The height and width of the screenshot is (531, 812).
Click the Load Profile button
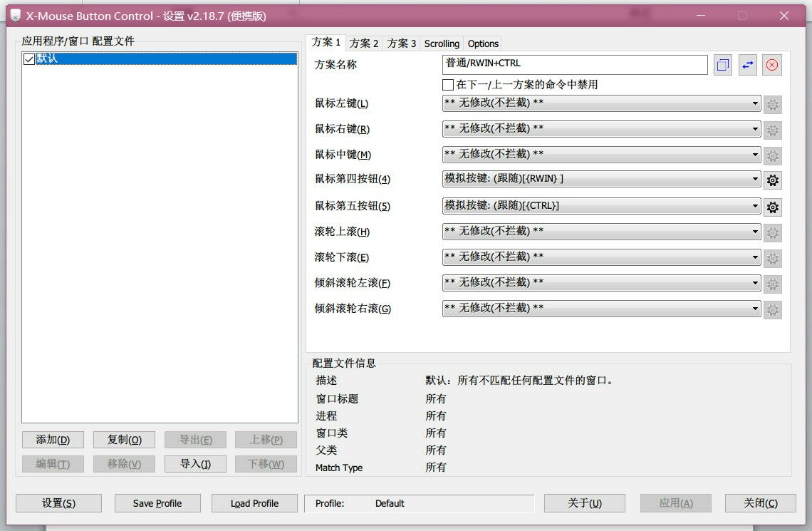pos(254,503)
